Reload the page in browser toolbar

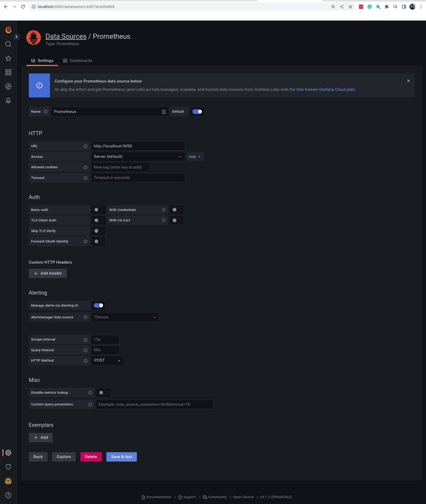click(x=23, y=7)
